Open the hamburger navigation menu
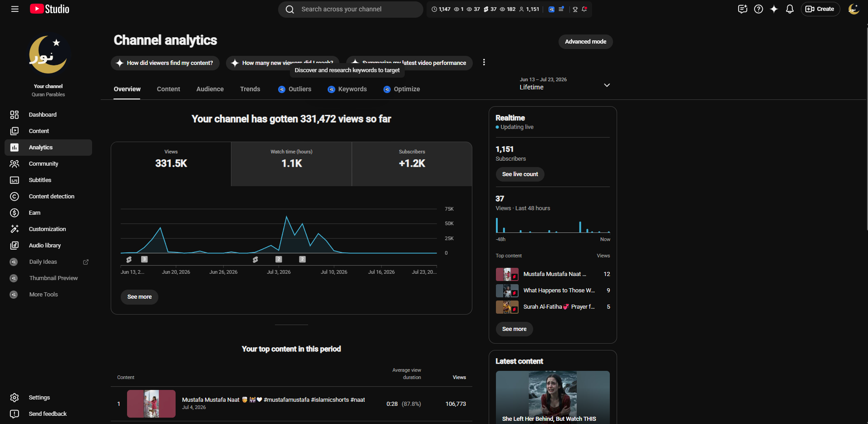This screenshot has width=868, height=424. (x=15, y=9)
